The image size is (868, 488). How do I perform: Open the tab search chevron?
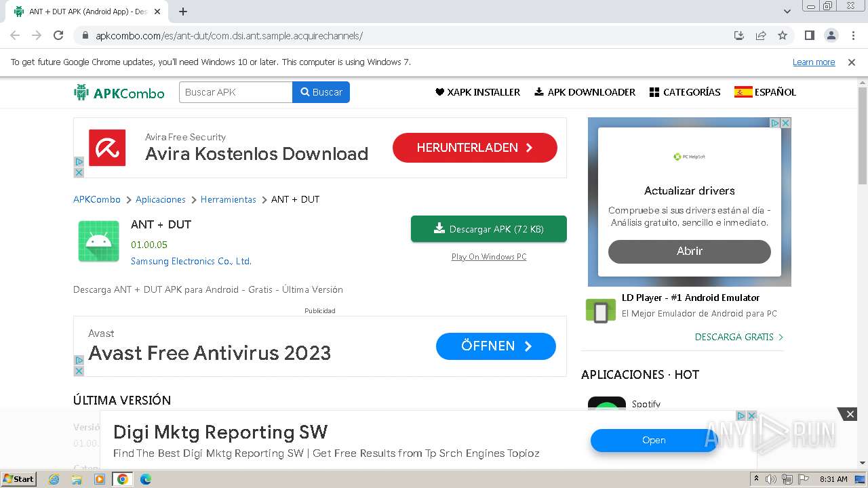tap(787, 12)
